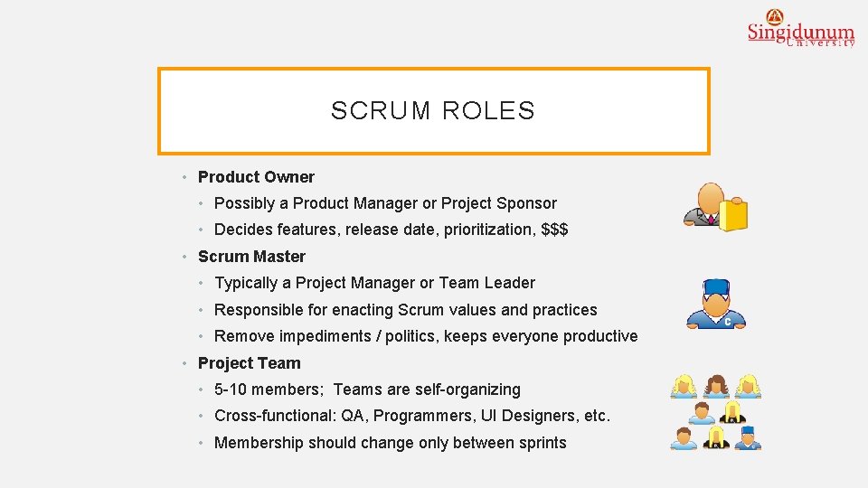This screenshot has width=868, height=488.
Task: Click the 'Possibly a Product Manager' bullet line
Action: 385,203
